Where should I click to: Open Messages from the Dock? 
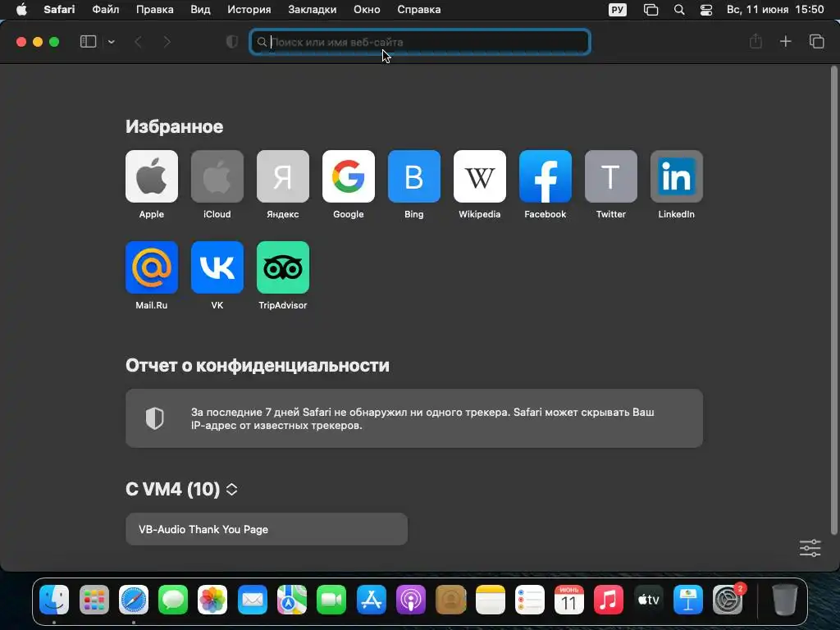[173, 600]
